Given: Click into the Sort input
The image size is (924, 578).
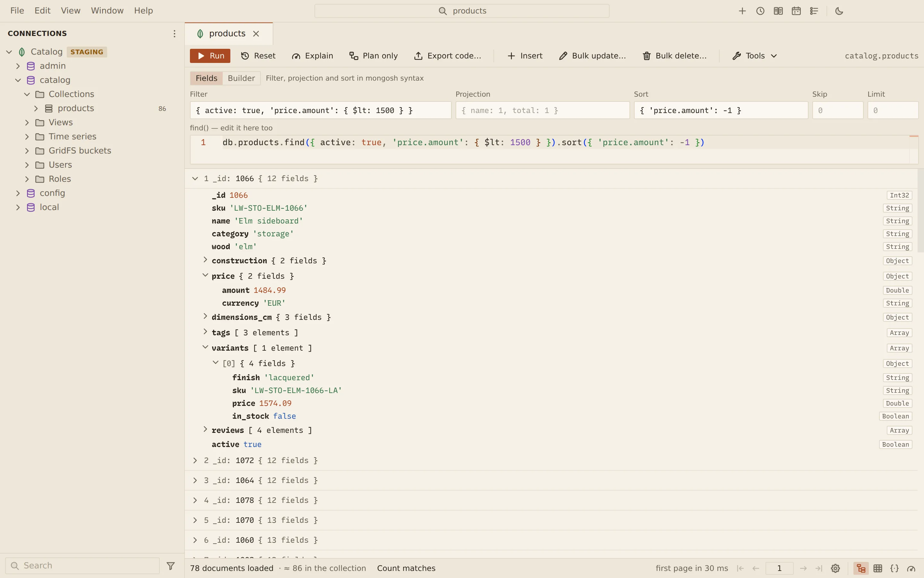Looking at the screenshot, I should (721, 110).
